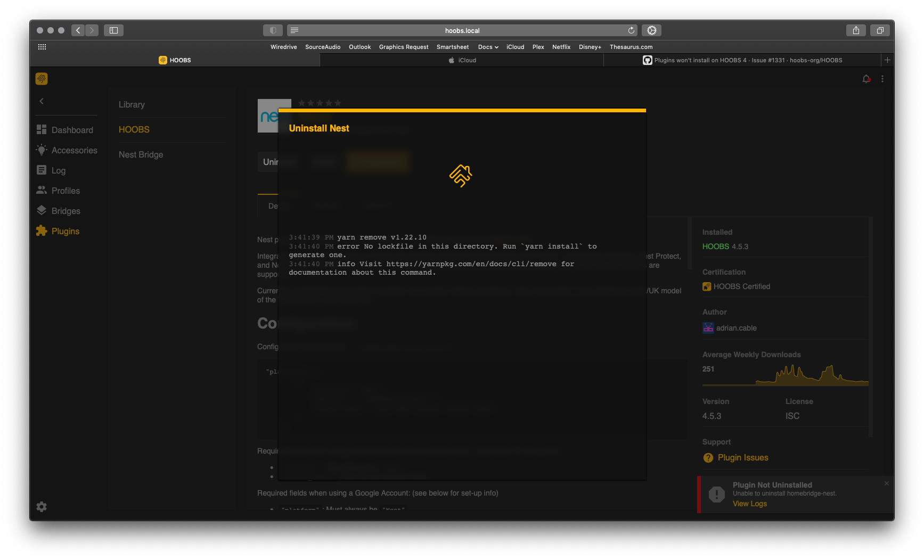View the Log via its sidebar icon
924x560 pixels.
(x=58, y=170)
